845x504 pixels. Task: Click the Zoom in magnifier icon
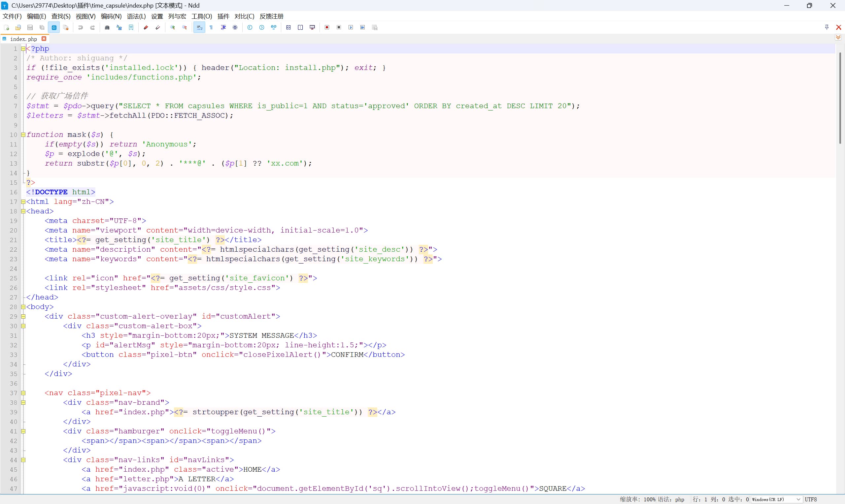point(173,27)
